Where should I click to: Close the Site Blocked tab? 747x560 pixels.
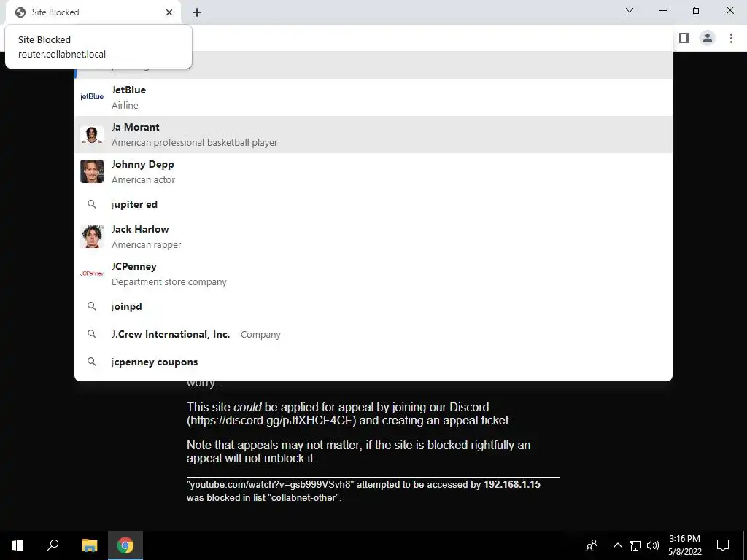click(x=169, y=12)
